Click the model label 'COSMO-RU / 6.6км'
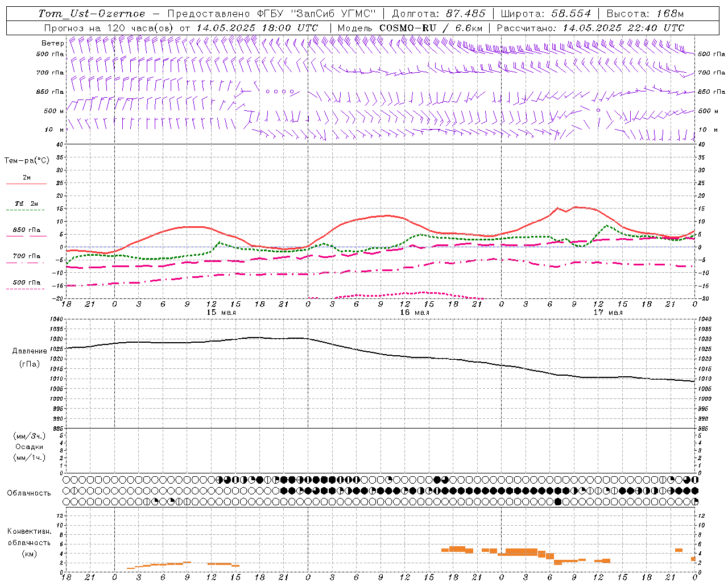Screen dimensions: 728x582 pyautogui.click(x=431, y=28)
